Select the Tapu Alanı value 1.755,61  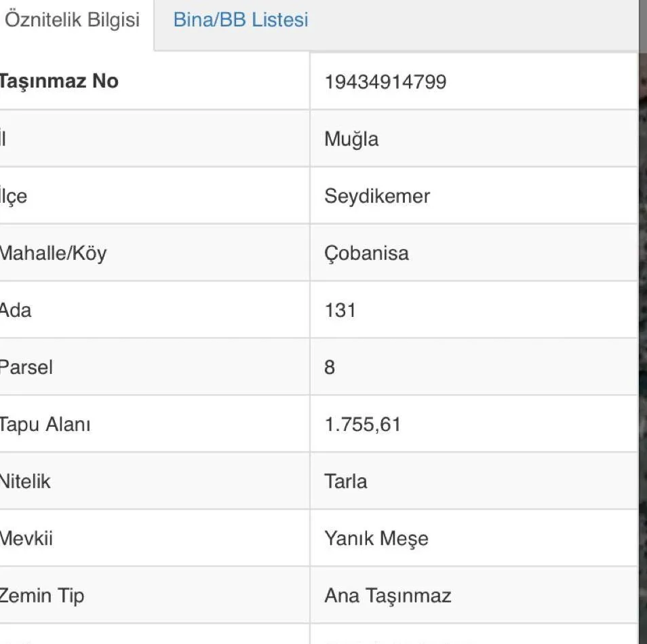click(x=363, y=425)
